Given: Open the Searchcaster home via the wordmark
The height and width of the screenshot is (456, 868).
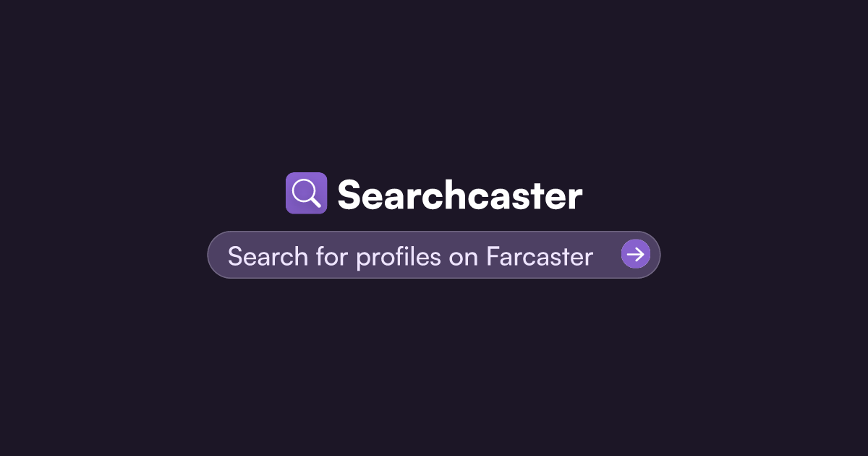Looking at the screenshot, I should [460, 195].
